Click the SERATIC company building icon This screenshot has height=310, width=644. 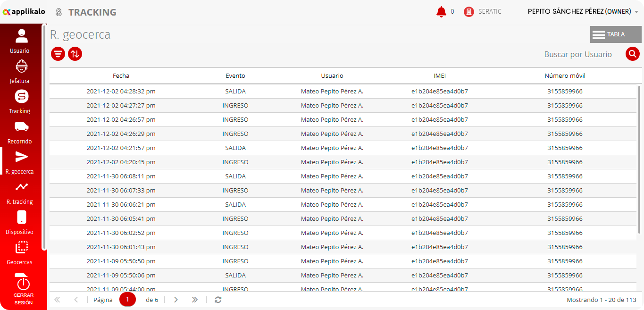pos(468,12)
